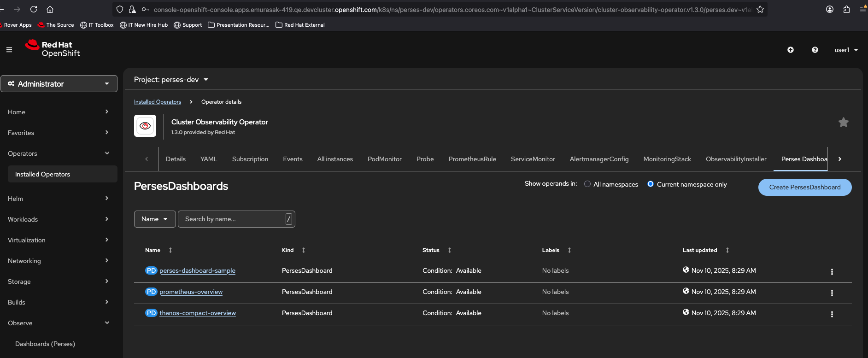Open kebab menu for perses-dashboard-sample row

click(832, 272)
